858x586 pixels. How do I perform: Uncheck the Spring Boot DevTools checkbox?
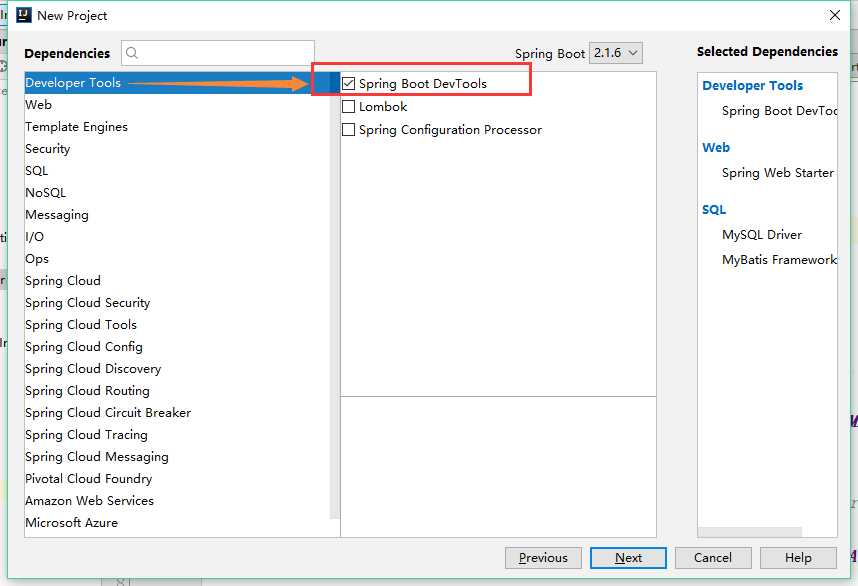(349, 84)
